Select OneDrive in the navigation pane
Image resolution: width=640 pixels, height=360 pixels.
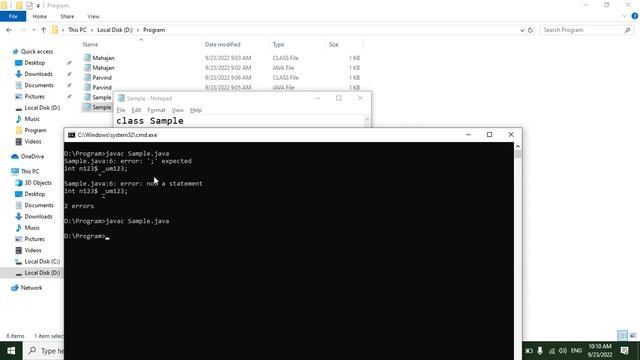point(32,156)
